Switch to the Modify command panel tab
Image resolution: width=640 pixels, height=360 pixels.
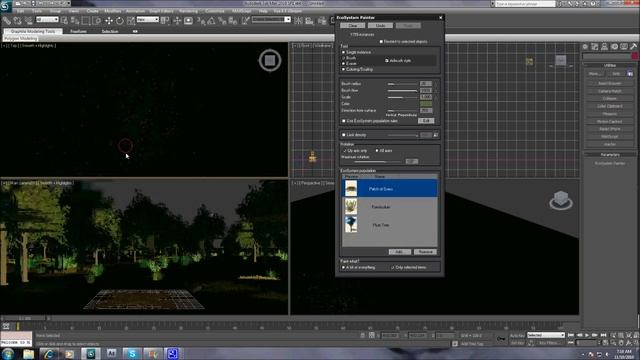595,47
